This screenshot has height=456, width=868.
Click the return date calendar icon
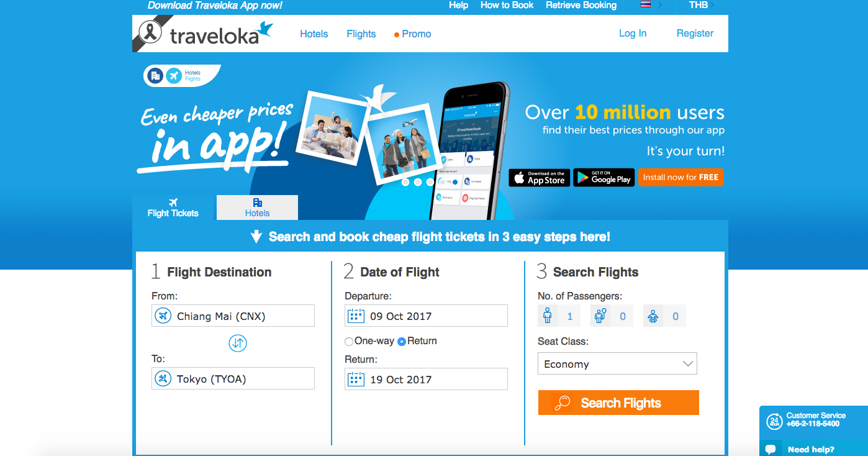[x=356, y=379]
